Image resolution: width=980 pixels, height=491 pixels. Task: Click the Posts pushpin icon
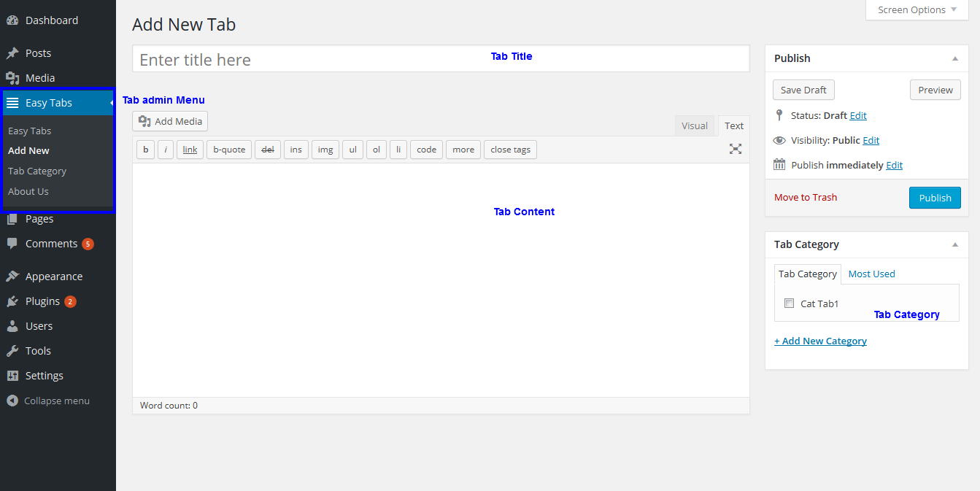coord(12,53)
